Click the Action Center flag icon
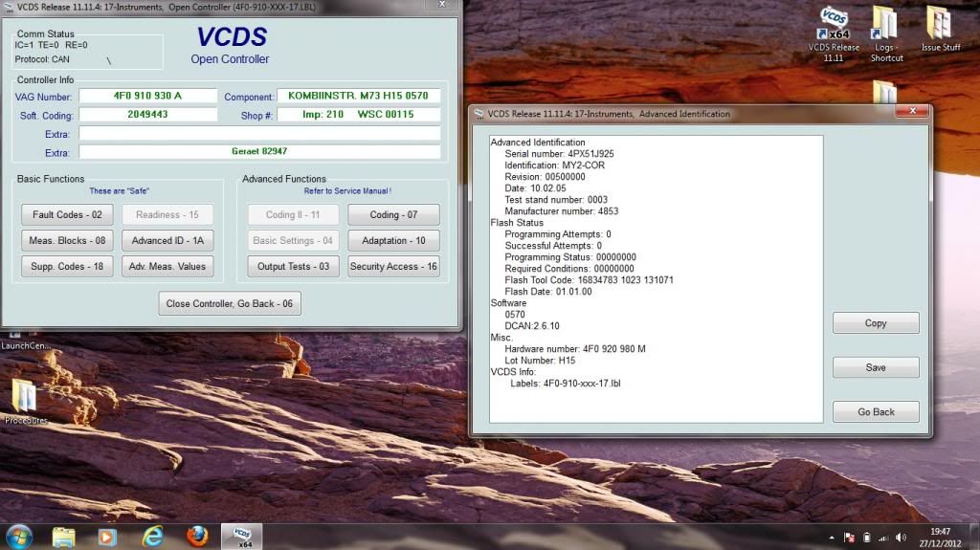This screenshot has width=980, height=550. pos(849,538)
